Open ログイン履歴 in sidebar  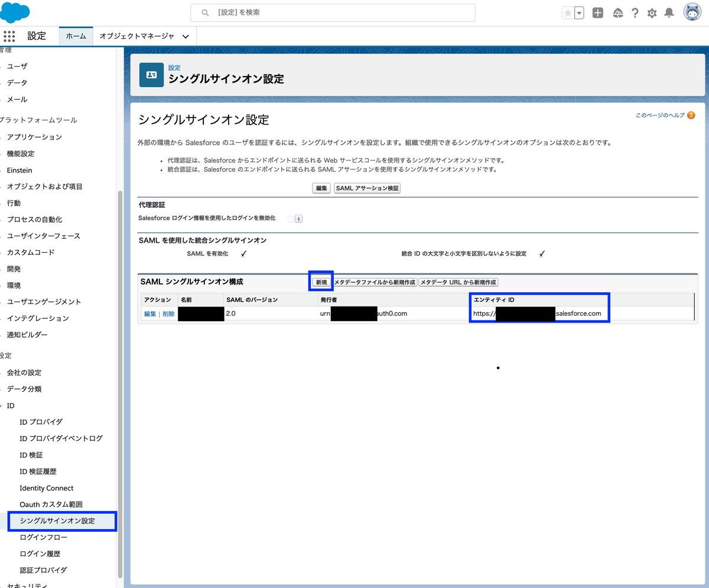40,554
